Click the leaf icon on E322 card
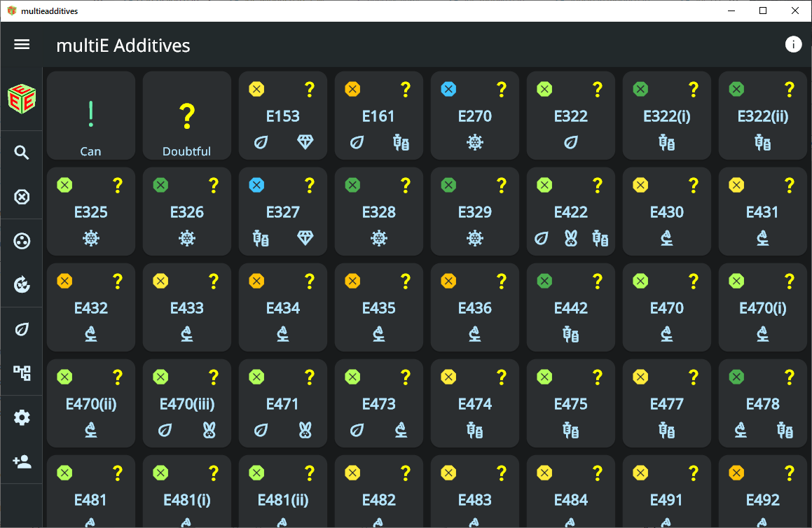The width and height of the screenshot is (812, 528). point(571,142)
